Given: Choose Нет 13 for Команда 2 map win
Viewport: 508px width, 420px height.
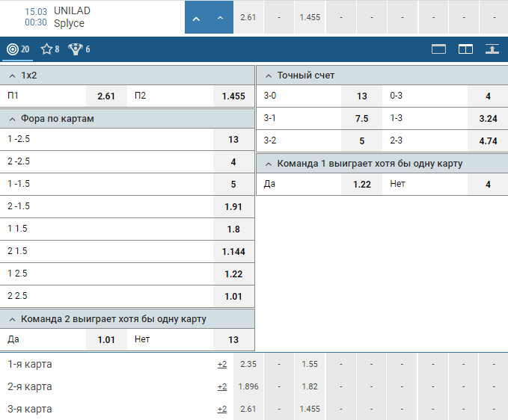Looking at the screenshot, I should pyautogui.click(x=233, y=340).
